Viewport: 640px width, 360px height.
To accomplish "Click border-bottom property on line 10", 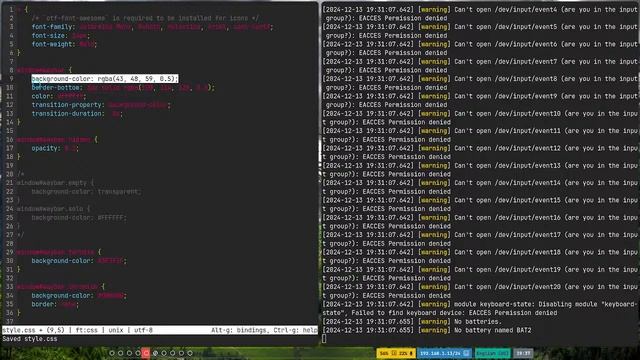I will click(57, 87).
